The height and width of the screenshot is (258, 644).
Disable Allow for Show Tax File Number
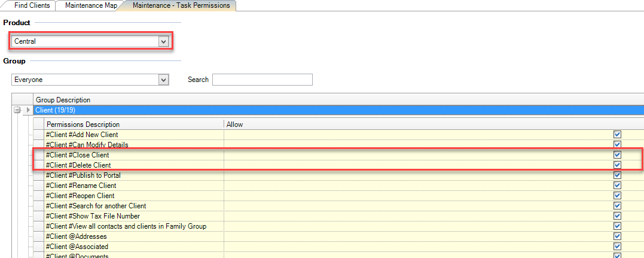click(x=618, y=216)
